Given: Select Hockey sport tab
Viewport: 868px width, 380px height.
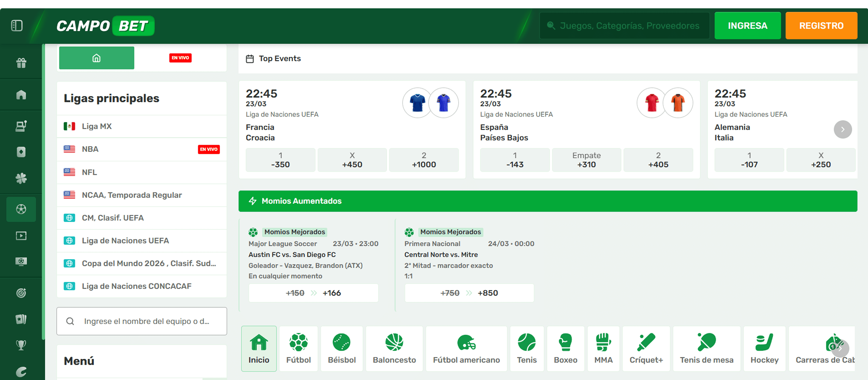Looking at the screenshot, I should (x=764, y=349).
